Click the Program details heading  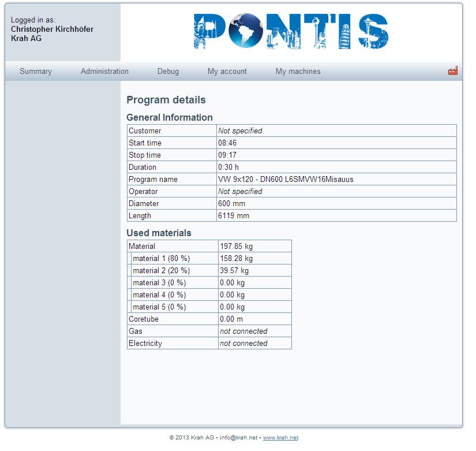pyautogui.click(x=166, y=100)
